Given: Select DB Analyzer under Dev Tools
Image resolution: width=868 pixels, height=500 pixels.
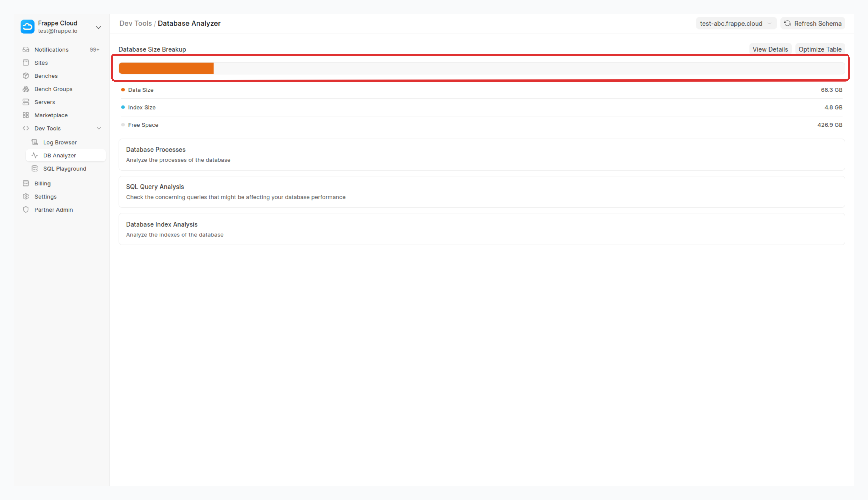Looking at the screenshot, I should pos(66,155).
